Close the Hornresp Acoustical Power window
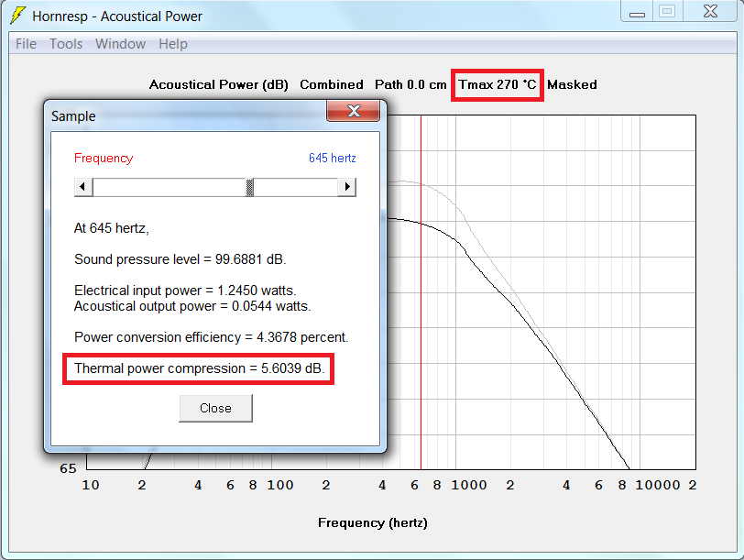 710,11
